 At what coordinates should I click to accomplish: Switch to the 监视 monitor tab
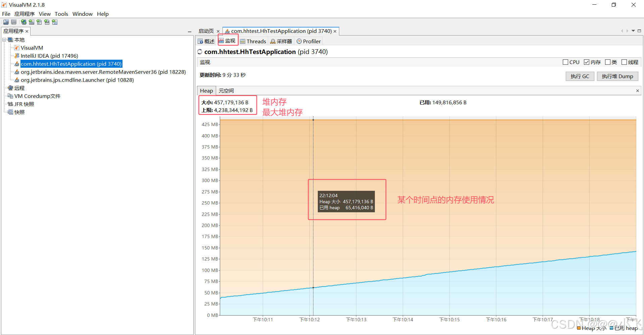pos(228,41)
